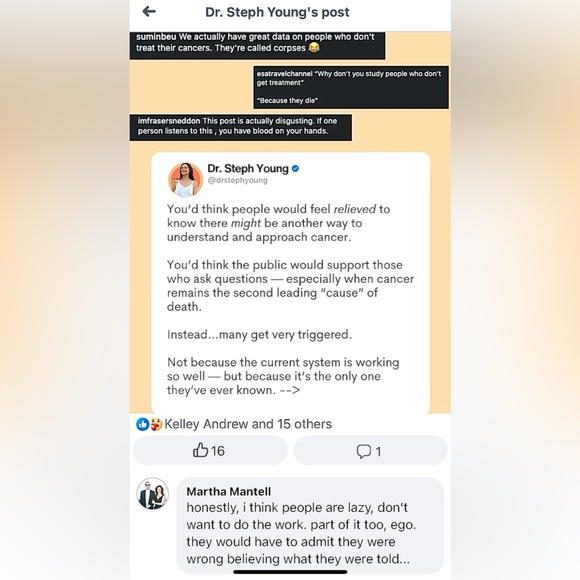Open Martha Mantell's profile picture
The image size is (580, 580).
tap(152, 494)
